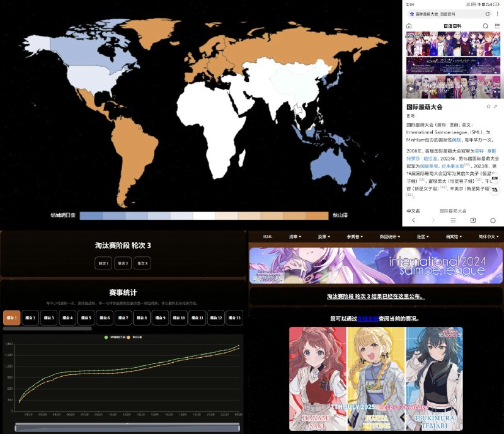Expand the 数据统计 dropdown in the ISML navbar
504x434 pixels.
[390, 237]
